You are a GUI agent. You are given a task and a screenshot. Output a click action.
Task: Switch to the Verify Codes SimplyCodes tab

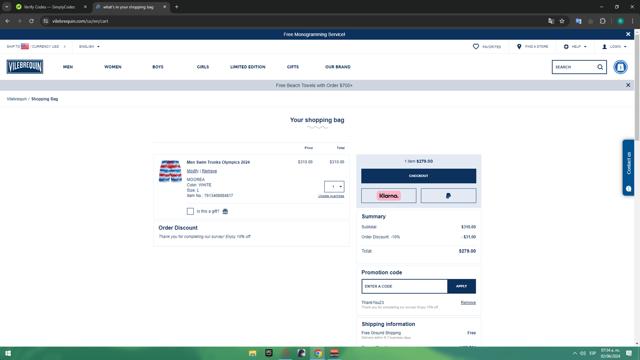point(49,7)
